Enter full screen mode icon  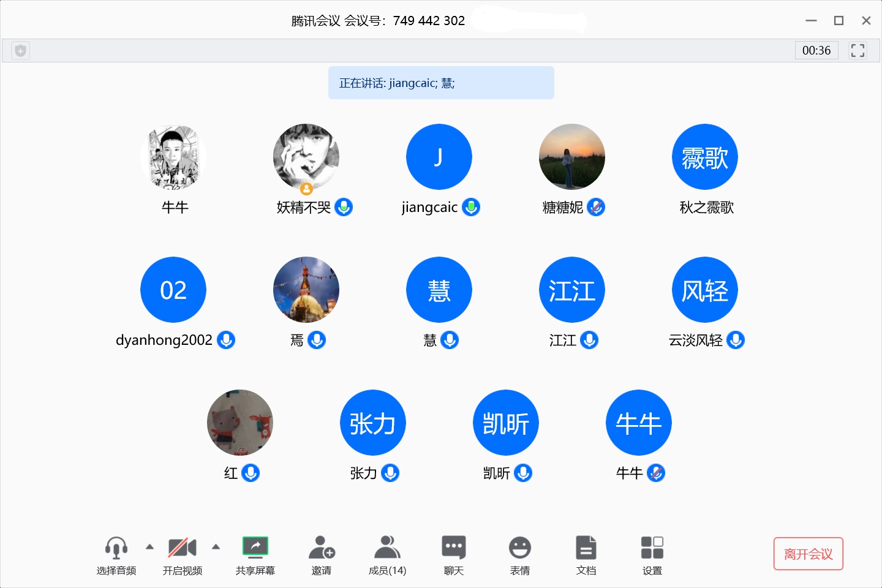point(858,50)
